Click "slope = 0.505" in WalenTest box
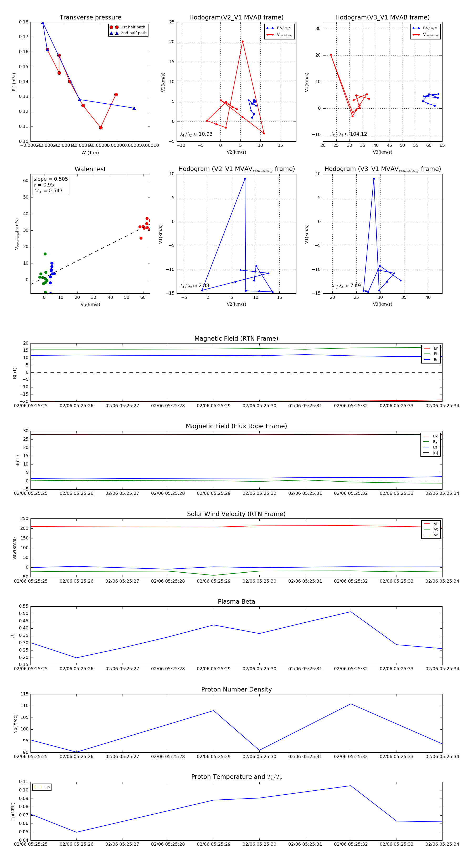Screen dimensions: 473x868 pos(50,179)
